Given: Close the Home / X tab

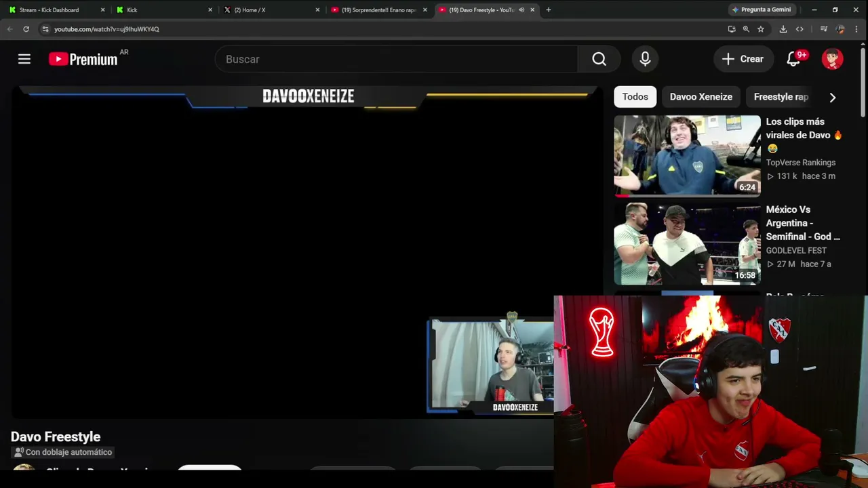Looking at the screenshot, I should coord(317,10).
